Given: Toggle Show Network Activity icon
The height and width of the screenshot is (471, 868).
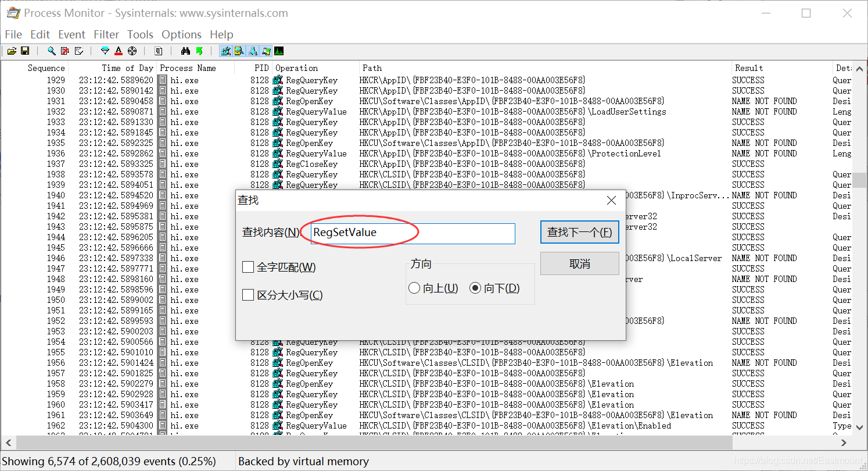Looking at the screenshot, I should [253, 51].
